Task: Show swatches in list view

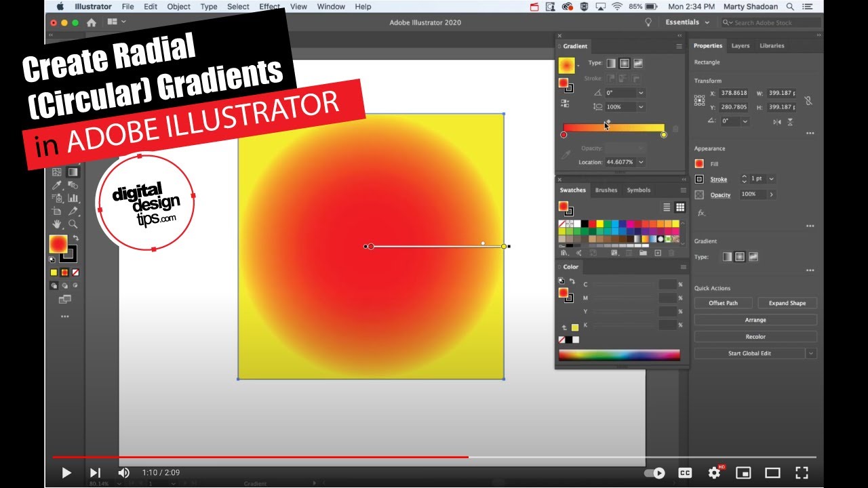Action: pos(667,207)
